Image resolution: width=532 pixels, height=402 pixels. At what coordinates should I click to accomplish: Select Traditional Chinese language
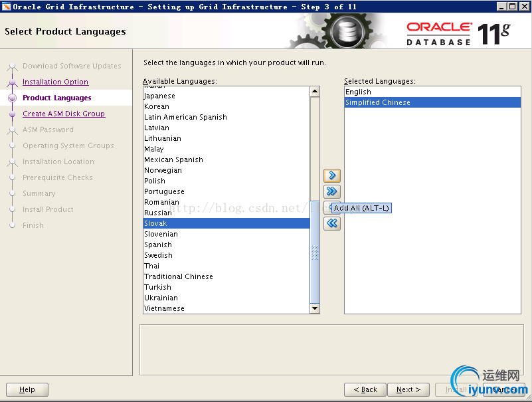point(226,276)
